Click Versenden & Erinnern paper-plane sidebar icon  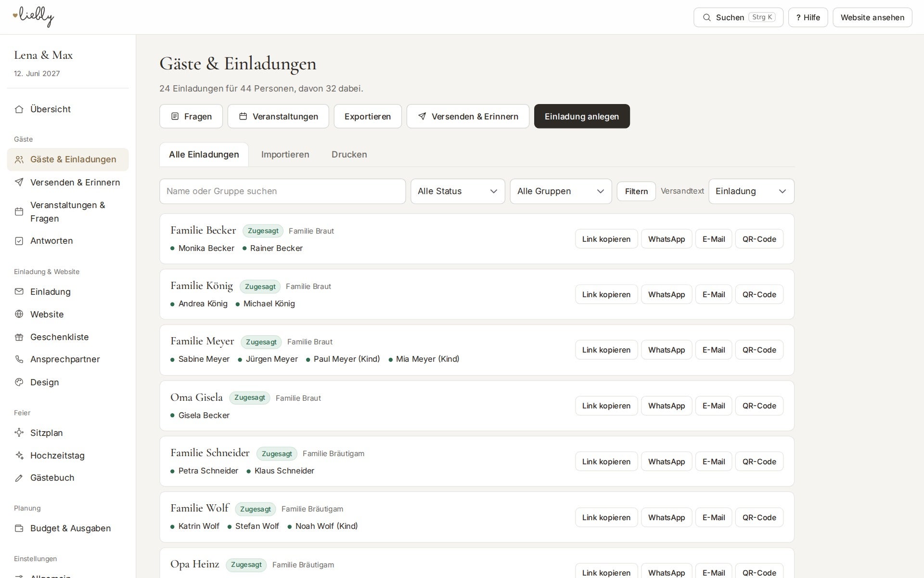tap(19, 182)
